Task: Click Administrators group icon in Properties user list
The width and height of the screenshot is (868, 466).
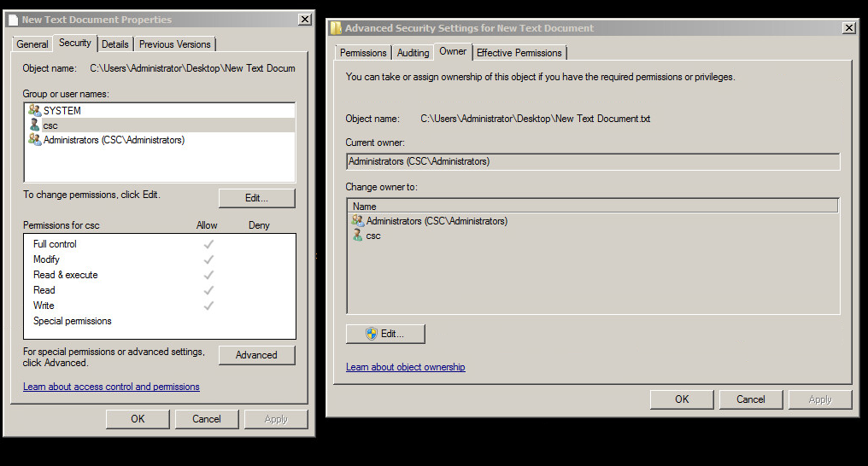Action: coord(34,140)
